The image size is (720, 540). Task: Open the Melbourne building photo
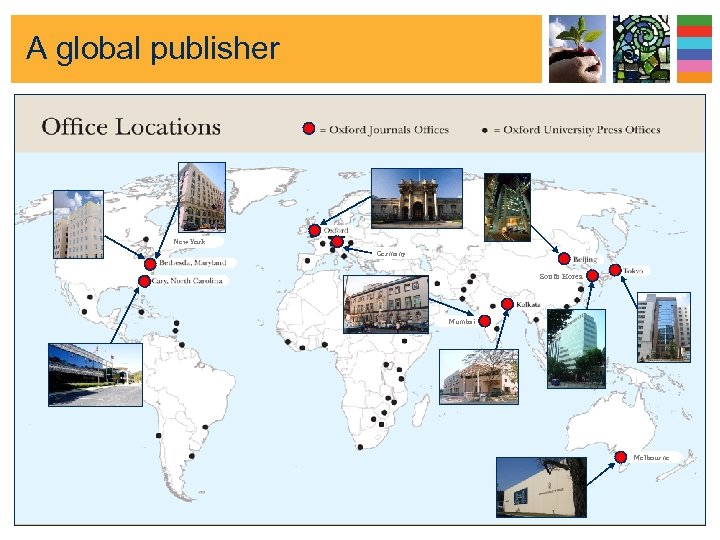pos(541,487)
